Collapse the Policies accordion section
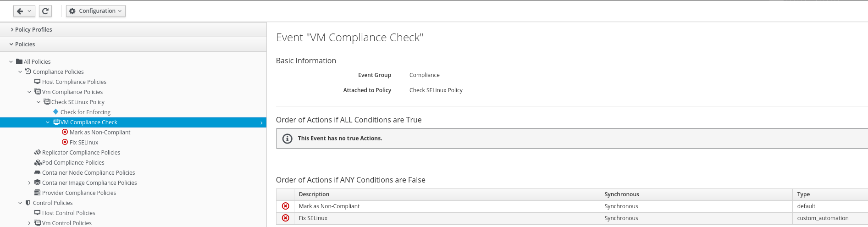Viewport: 868px width, 227px height. click(x=25, y=44)
